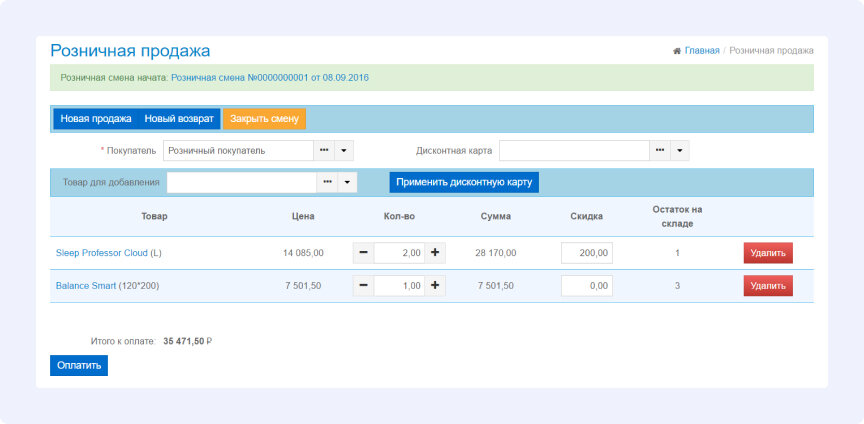Screen dimensions: 864x424
Task: Decrease quantity for Sleep Professor Cloud
Action: pyautogui.click(x=363, y=253)
